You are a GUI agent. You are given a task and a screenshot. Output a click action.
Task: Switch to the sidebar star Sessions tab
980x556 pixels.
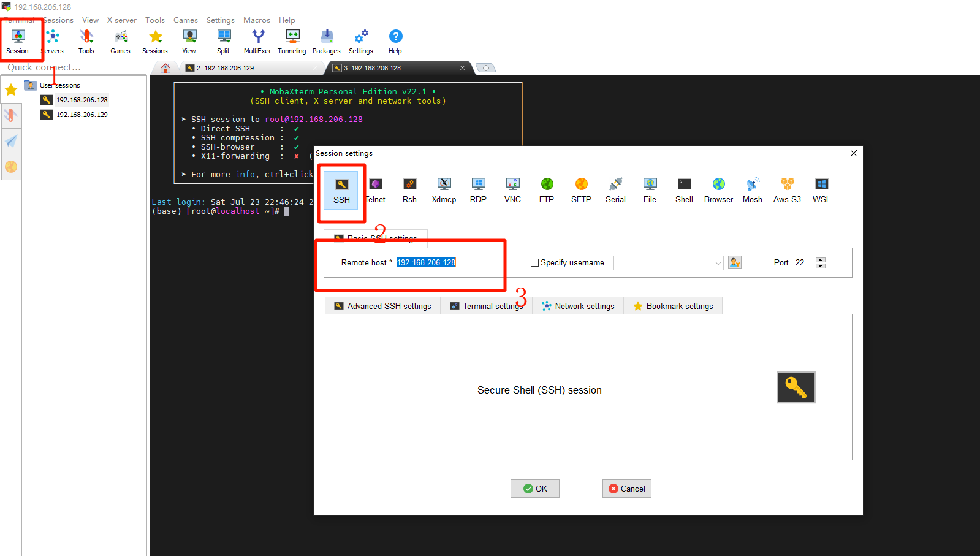pyautogui.click(x=11, y=90)
